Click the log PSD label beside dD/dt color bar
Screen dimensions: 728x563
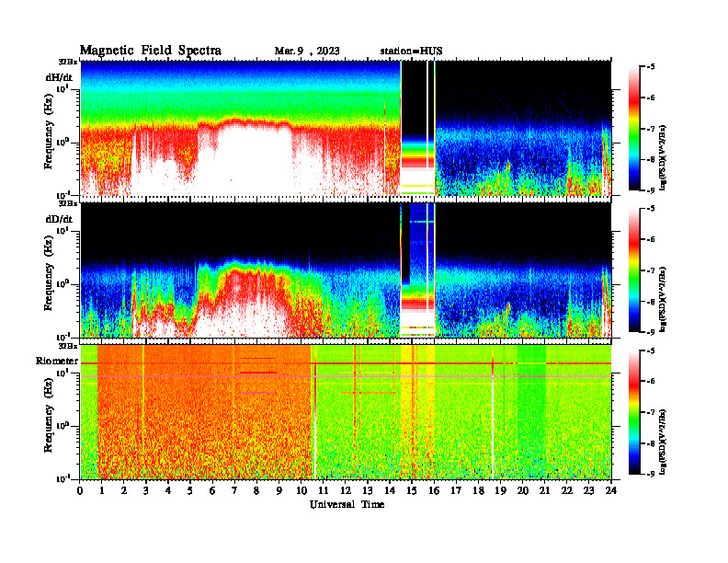click(x=663, y=299)
